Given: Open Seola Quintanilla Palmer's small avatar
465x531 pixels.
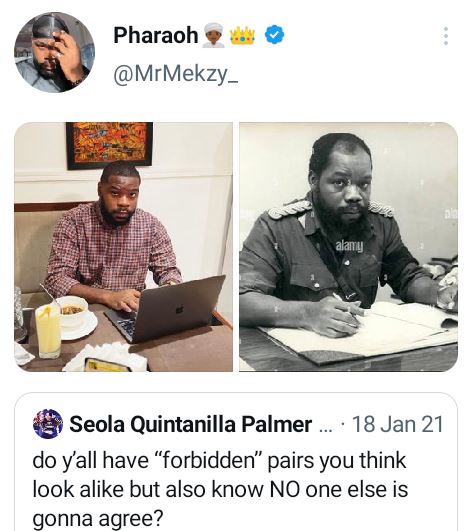Looking at the screenshot, I should pyautogui.click(x=48, y=424).
